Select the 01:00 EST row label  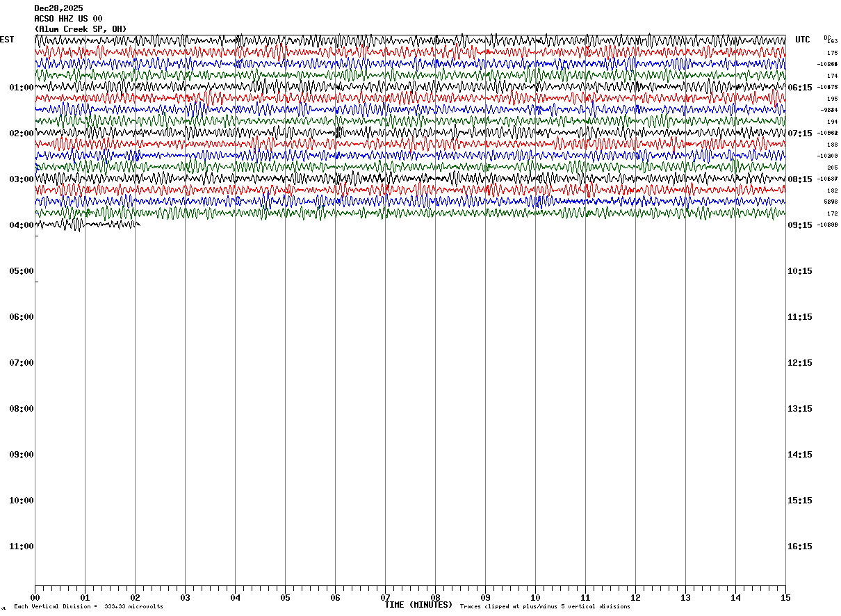22,88
